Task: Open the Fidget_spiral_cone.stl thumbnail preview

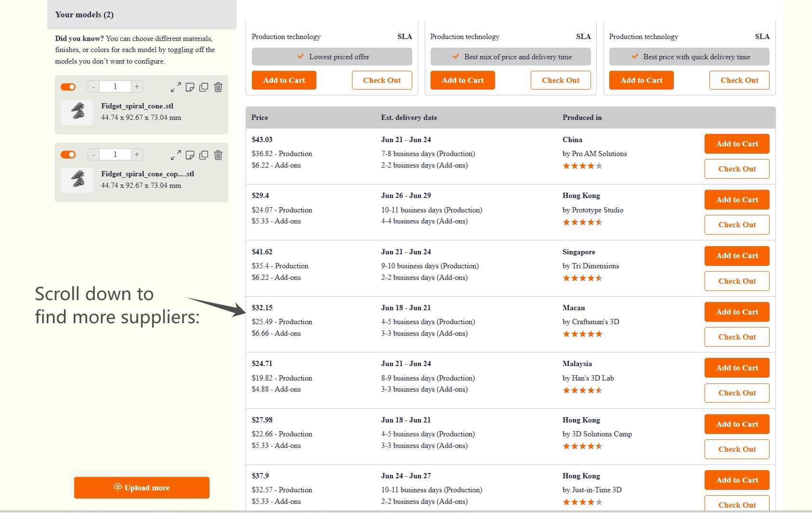Action: (76, 112)
